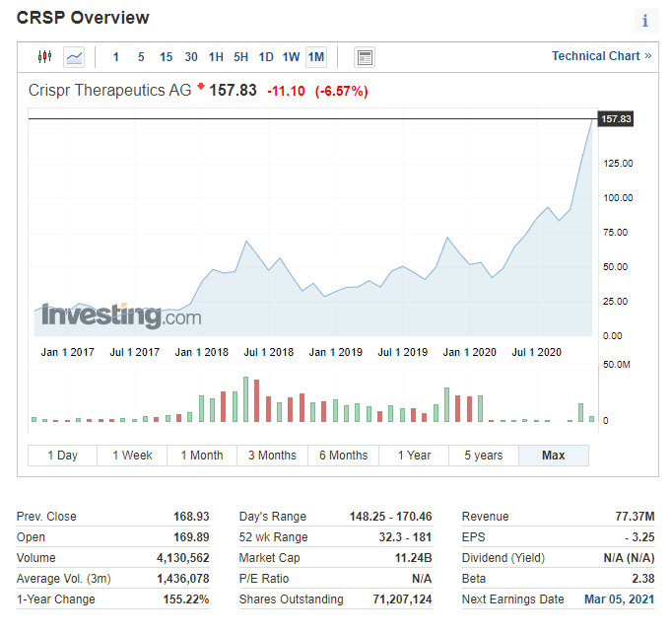Show the 1 Week range
This screenshot has height=633, width=672.
point(132,455)
